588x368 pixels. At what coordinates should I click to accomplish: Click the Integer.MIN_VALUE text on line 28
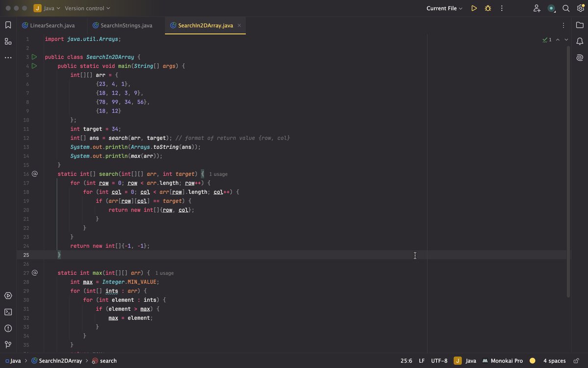pyautogui.click(x=130, y=282)
